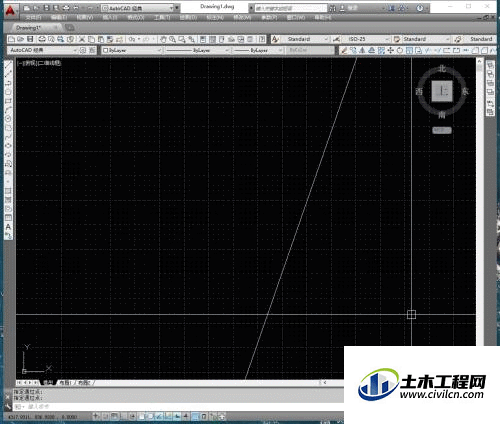Open the 工具(T) menu
Viewport: 500px width, 424px height.
coord(162,18)
